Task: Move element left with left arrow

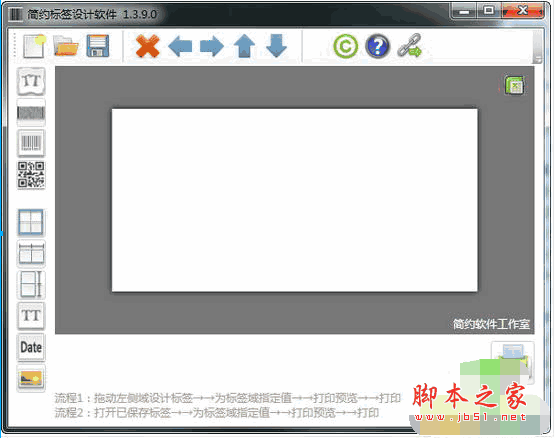Action: pos(180,46)
